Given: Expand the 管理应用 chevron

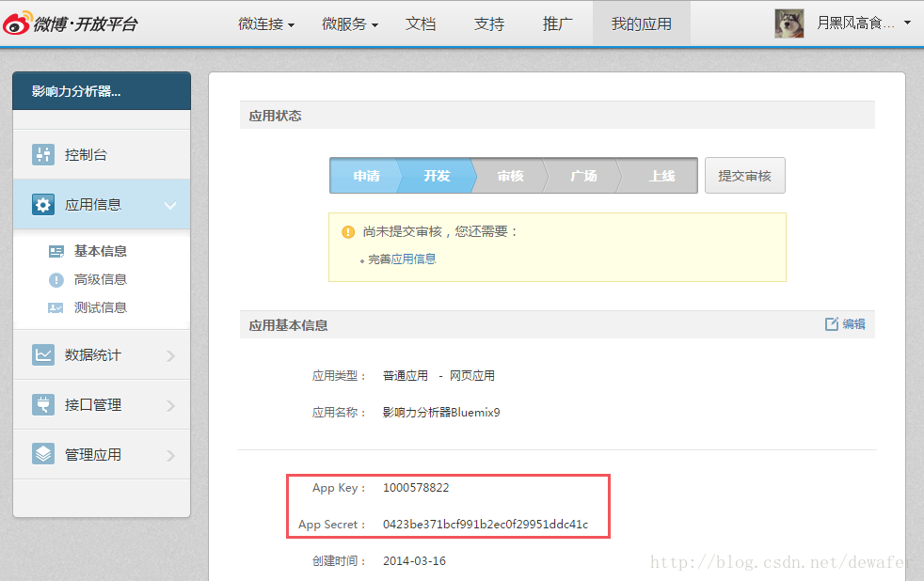Looking at the screenshot, I should point(171,456).
